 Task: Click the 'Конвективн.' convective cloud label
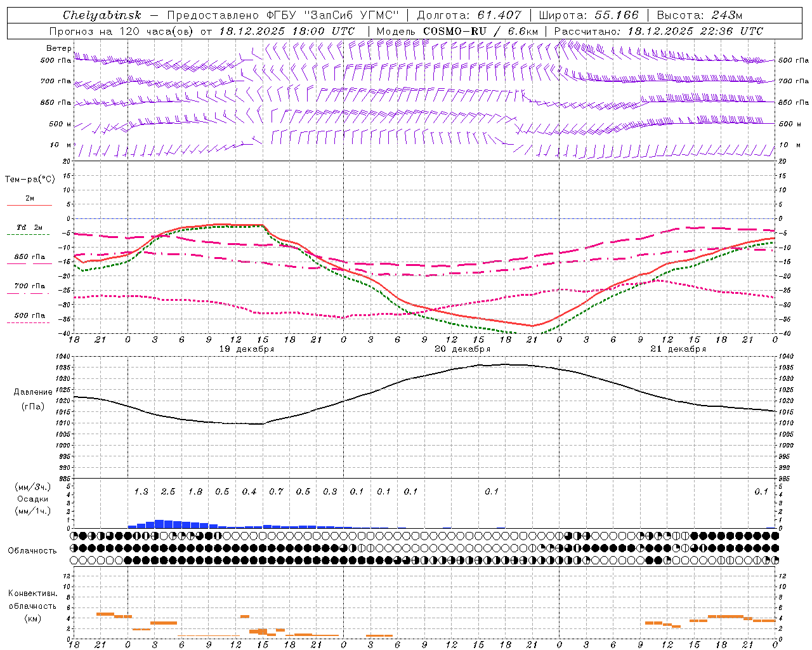(33, 594)
